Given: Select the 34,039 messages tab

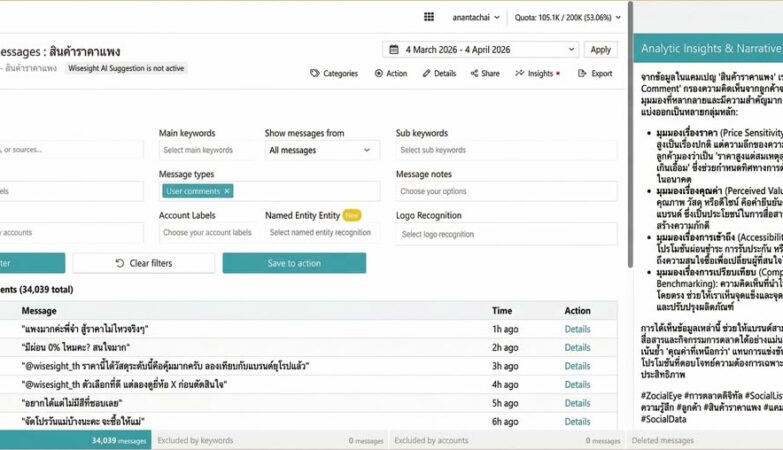Looking at the screenshot, I should coord(75,441).
